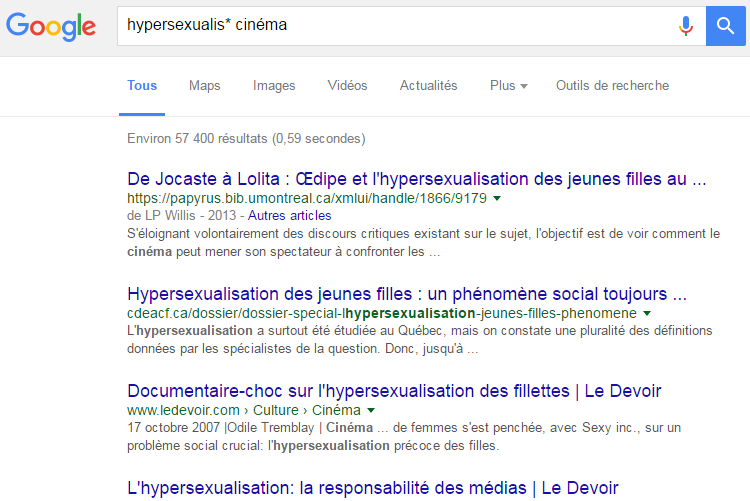The height and width of the screenshot is (501, 750).
Task: Click the blue magnifier search button
Action: [725, 26]
